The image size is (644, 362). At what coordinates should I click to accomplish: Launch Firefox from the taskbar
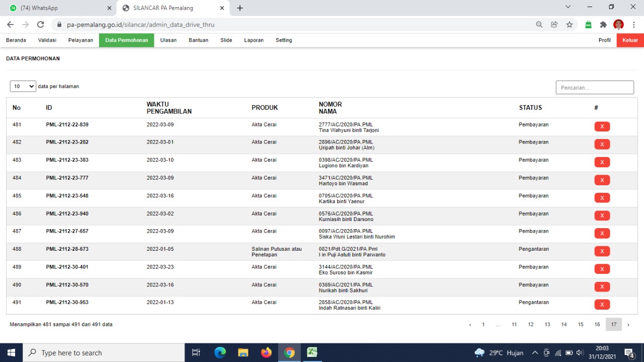266,352
